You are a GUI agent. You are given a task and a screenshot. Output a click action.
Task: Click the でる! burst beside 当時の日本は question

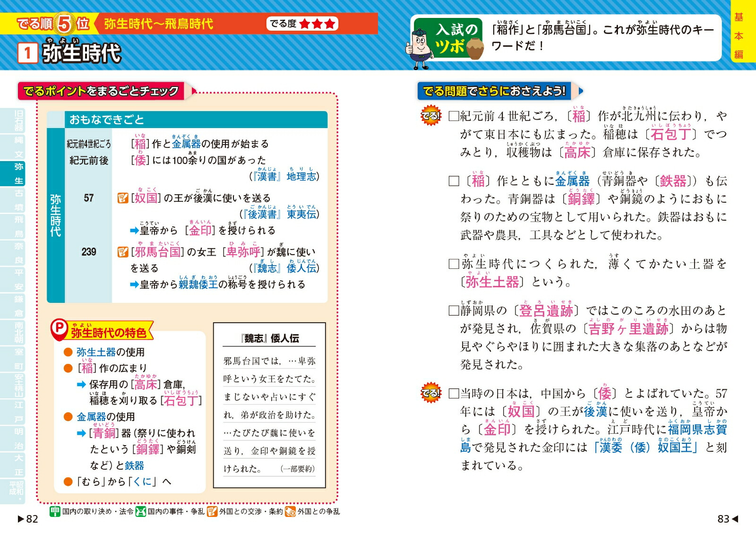pyautogui.click(x=430, y=393)
